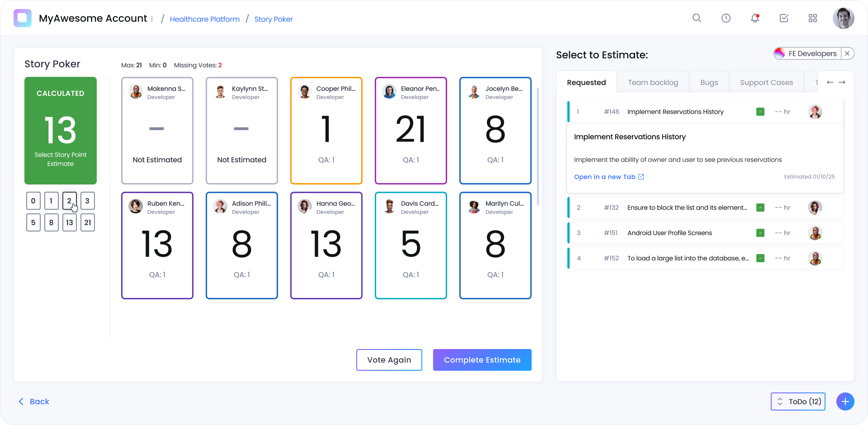The height and width of the screenshot is (425, 868).
Task: Open MyAwesome Account three-dot menu
Action: pyautogui.click(x=152, y=19)
